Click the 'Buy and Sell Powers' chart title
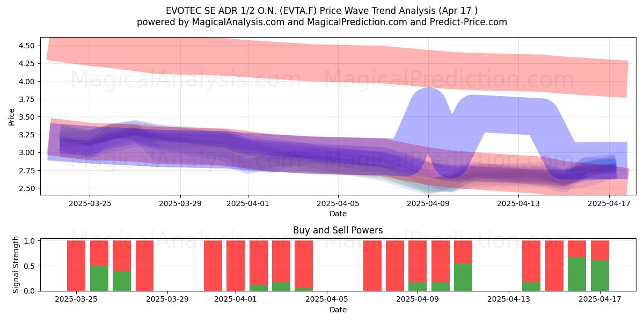Image resolution: width=644 pixels, height=322 pixels. 338,230
